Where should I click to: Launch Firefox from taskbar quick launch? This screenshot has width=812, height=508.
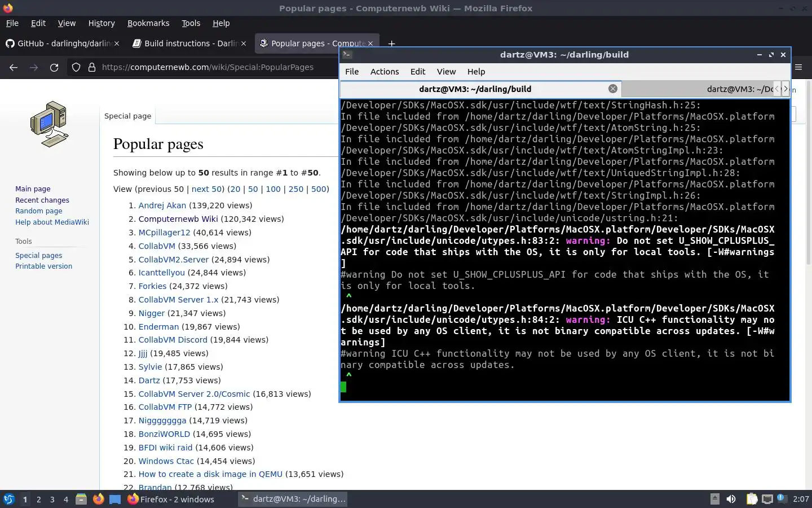[x=98, y=499]
